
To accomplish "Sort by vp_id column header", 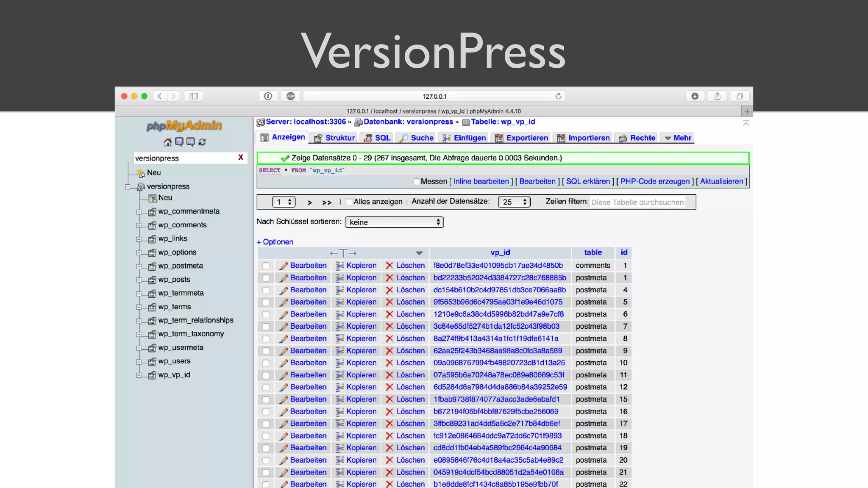I will (500, 252).
